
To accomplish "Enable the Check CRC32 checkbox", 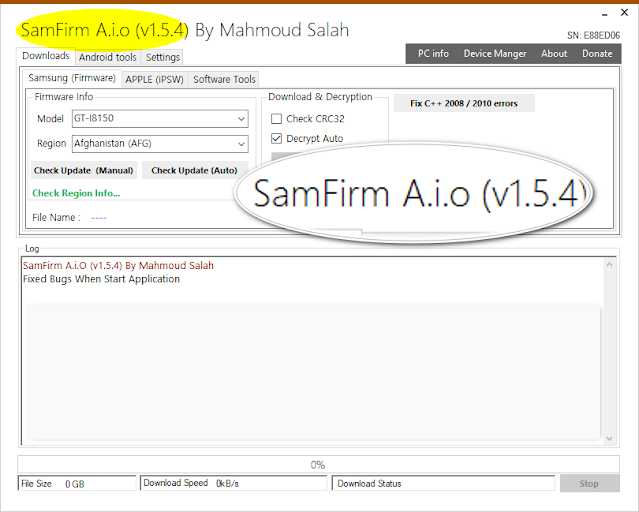I will pyautogui.click(x=276, y=119).
